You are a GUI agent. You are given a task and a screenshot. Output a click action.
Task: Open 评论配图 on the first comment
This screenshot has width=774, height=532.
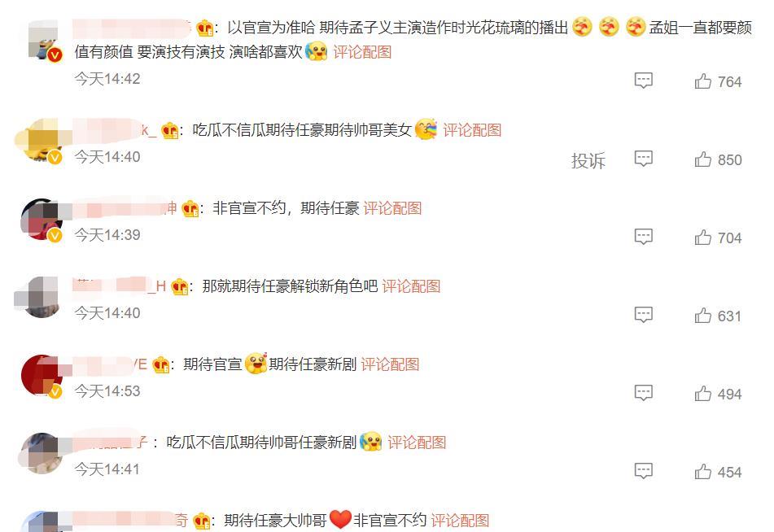pos(362,52)
